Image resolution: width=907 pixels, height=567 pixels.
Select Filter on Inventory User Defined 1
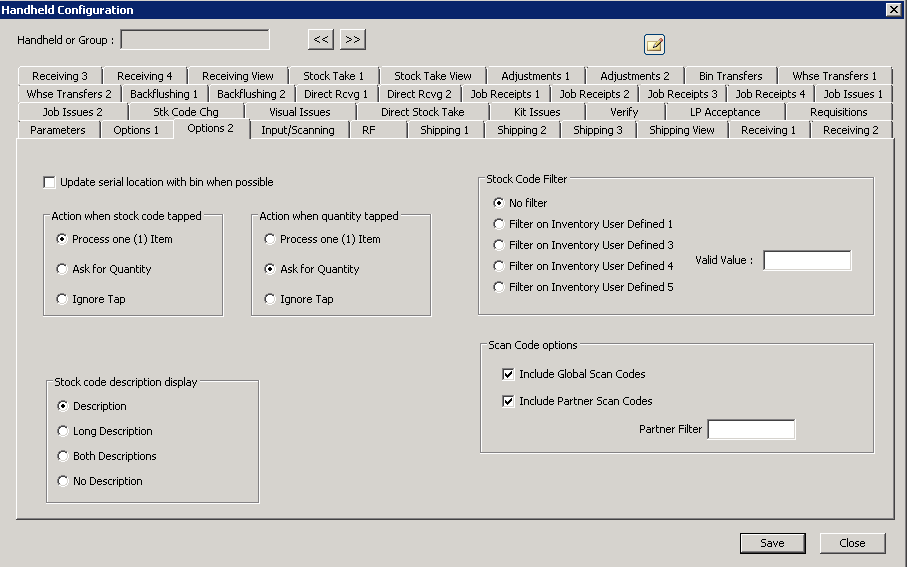point(500,224)
